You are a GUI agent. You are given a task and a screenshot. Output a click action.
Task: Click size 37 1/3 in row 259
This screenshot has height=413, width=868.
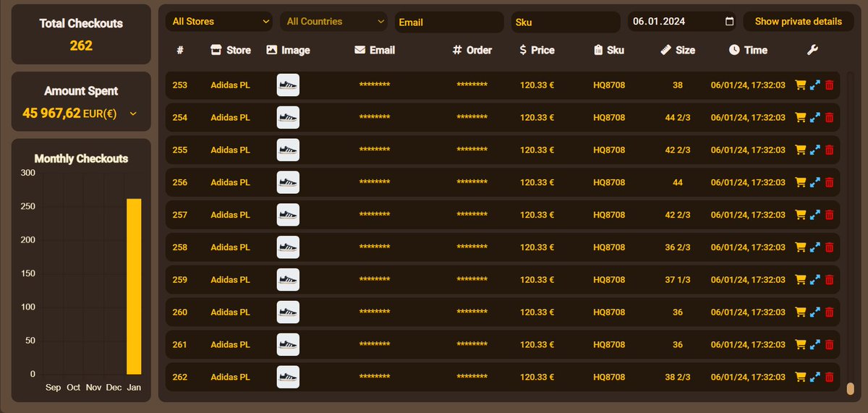tap(678, 280)
